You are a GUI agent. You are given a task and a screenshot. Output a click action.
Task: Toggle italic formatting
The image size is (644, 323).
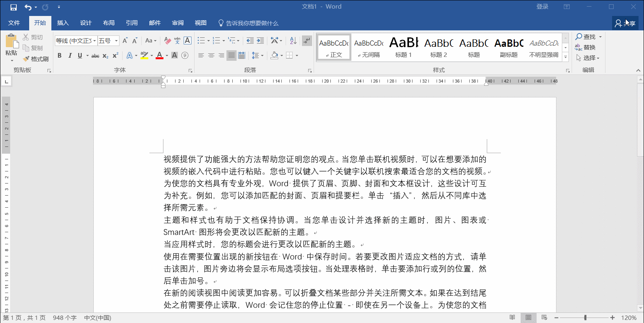(70, 56)
